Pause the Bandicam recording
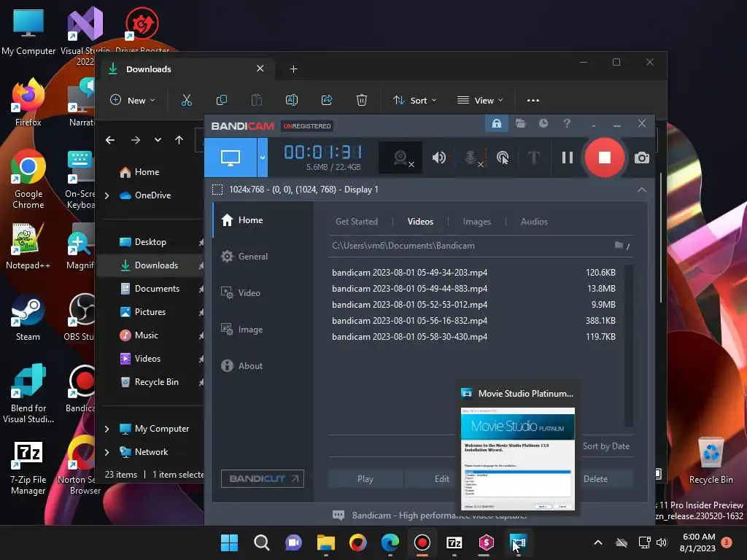 [567, 157]
